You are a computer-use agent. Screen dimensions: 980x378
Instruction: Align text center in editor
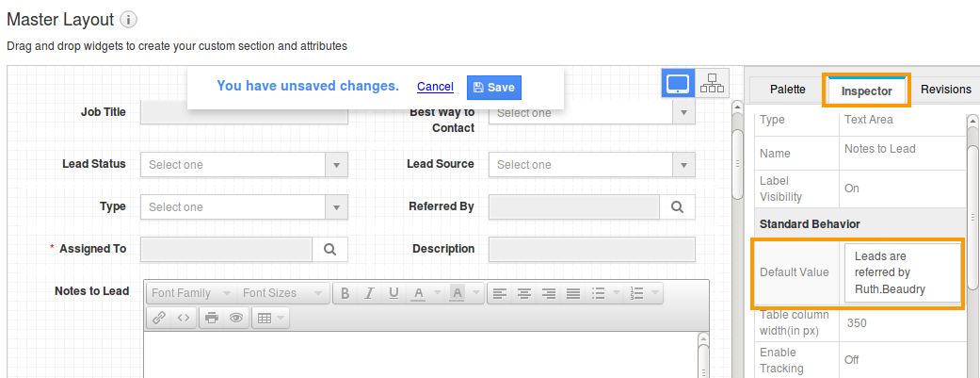click(523, 293)
